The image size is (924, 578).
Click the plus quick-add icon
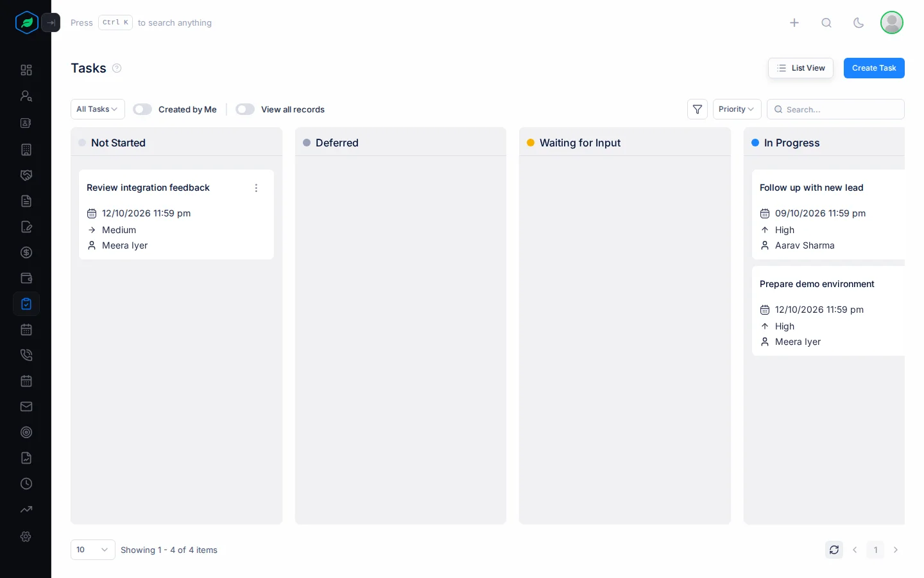794,22
